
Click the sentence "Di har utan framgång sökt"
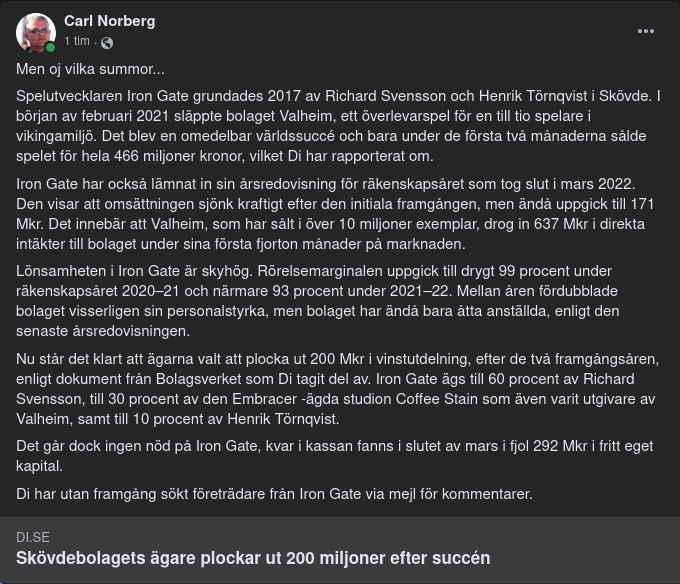274,494
